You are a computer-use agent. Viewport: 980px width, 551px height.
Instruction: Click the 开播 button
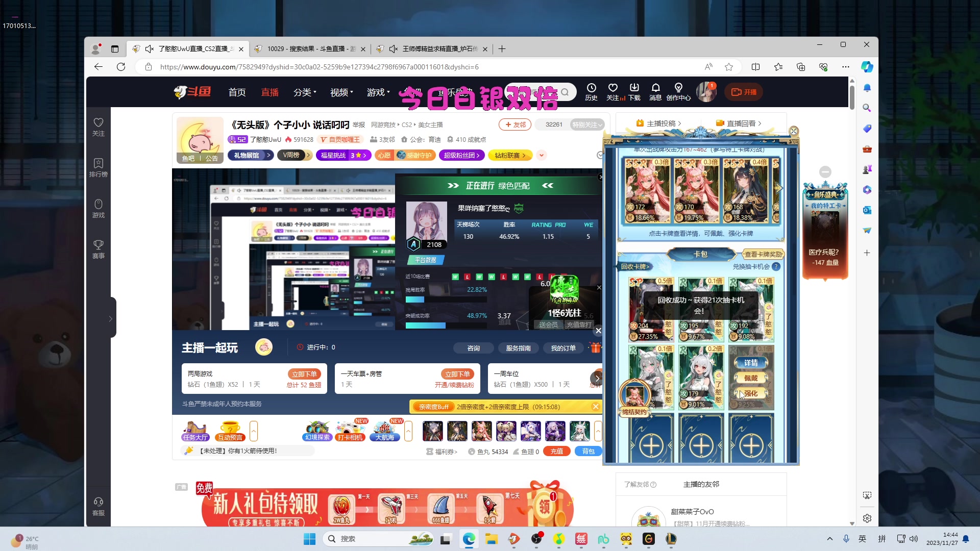click(x=744, y=92)
